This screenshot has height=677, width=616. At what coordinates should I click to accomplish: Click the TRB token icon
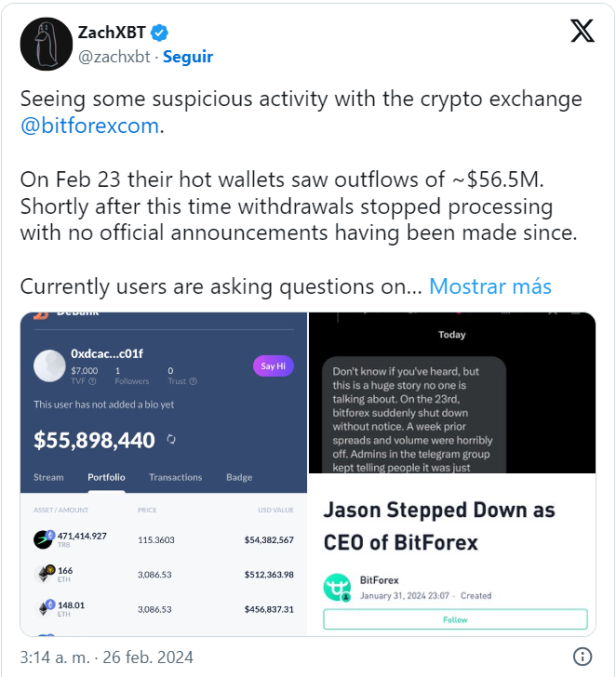(x=43, y=539)
